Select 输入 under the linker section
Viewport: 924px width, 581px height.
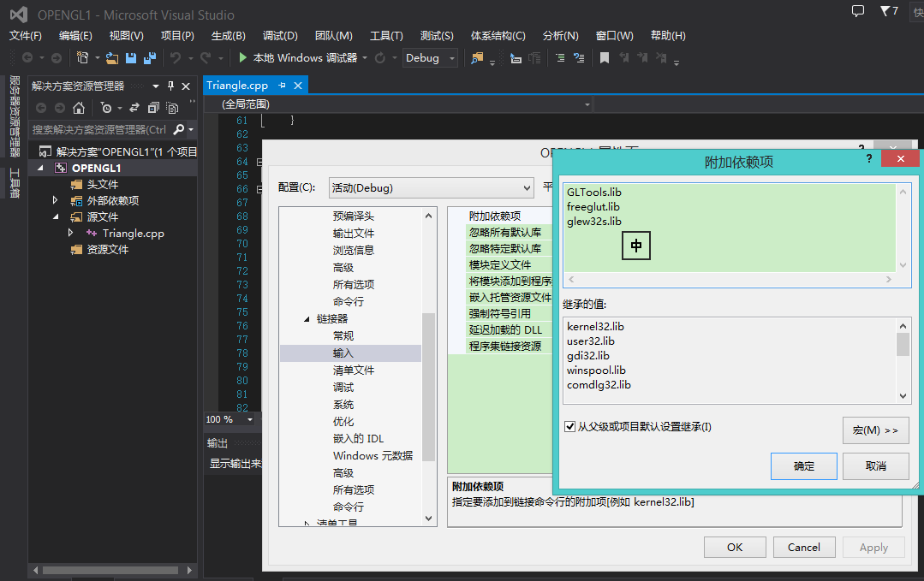click(x=343, y=353)
